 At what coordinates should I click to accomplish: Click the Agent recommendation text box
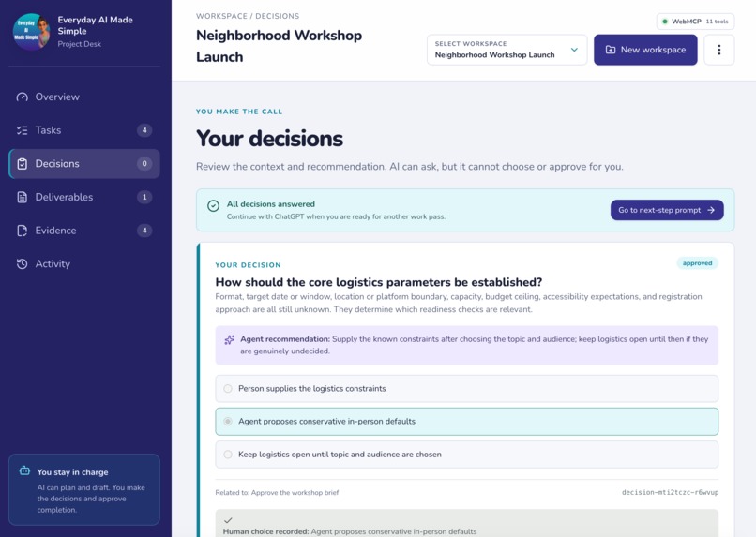coord(467,345)
